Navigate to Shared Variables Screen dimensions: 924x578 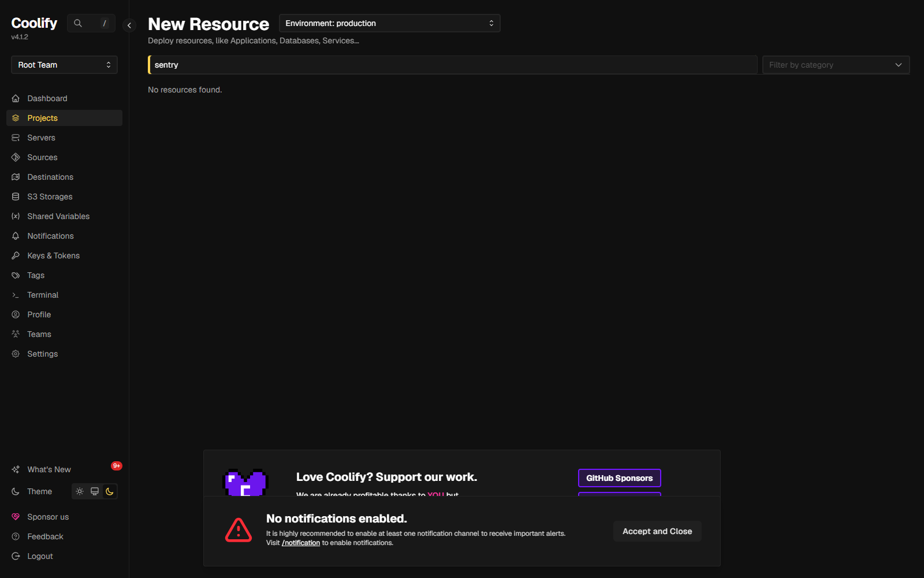click(64, 216)
